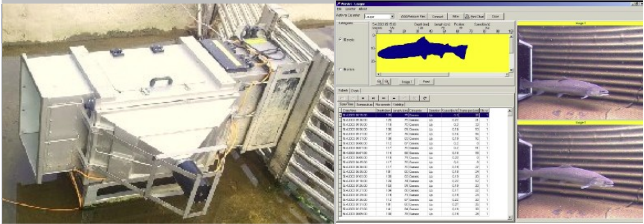Click the refresh arrow in record navigator
Image resolution: width=644 pixels, height=224 pixels.
click(x=424, y=98)
